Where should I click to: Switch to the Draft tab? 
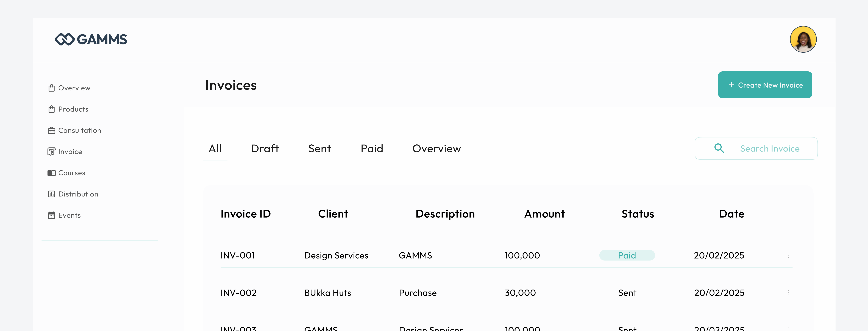point(265,148)
